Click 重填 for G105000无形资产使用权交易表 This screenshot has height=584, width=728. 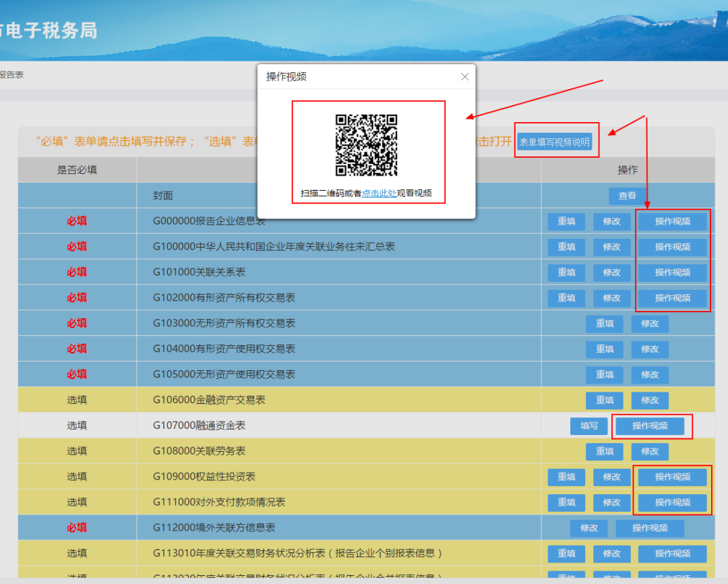pyautogui.click(x=605, y=375)
